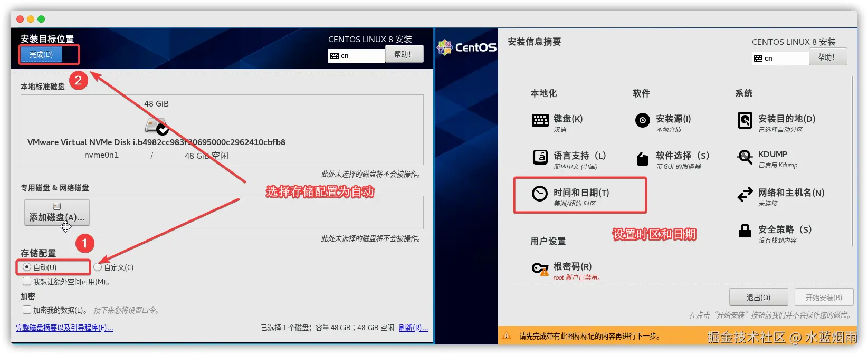The width and height of the screenshot is (868, 355).
Task: Click the 未连接 network status text
Action: pyautogui.click(x=768, y=204)
